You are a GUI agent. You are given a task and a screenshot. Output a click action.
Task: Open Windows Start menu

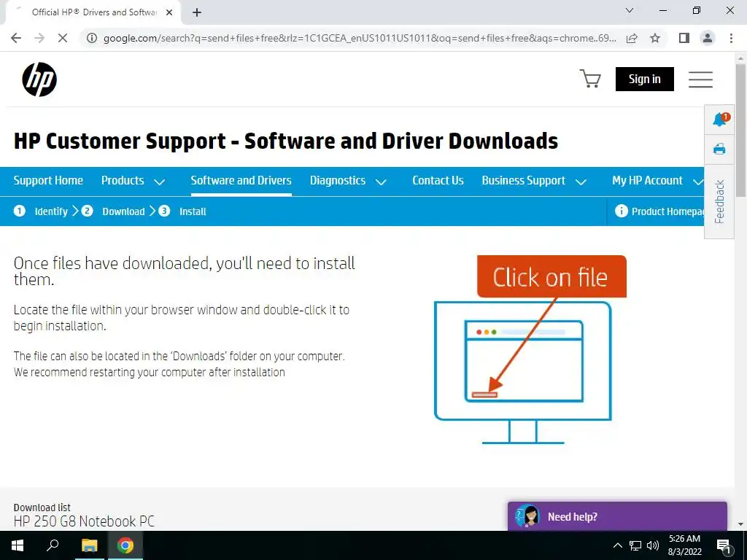(x=18, y=545)
